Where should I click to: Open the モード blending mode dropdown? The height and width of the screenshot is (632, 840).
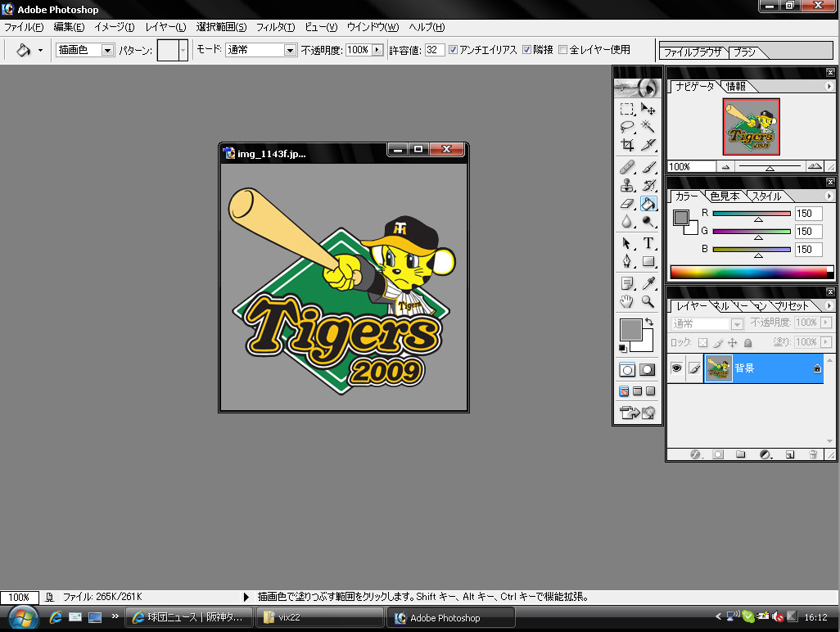click(290, 50)
